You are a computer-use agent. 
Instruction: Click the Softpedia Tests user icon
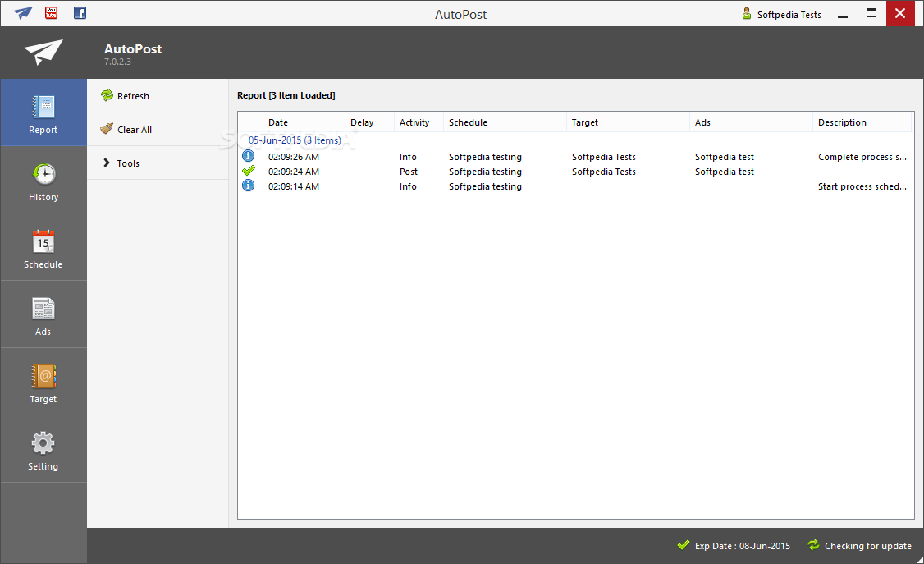[747, 14]
